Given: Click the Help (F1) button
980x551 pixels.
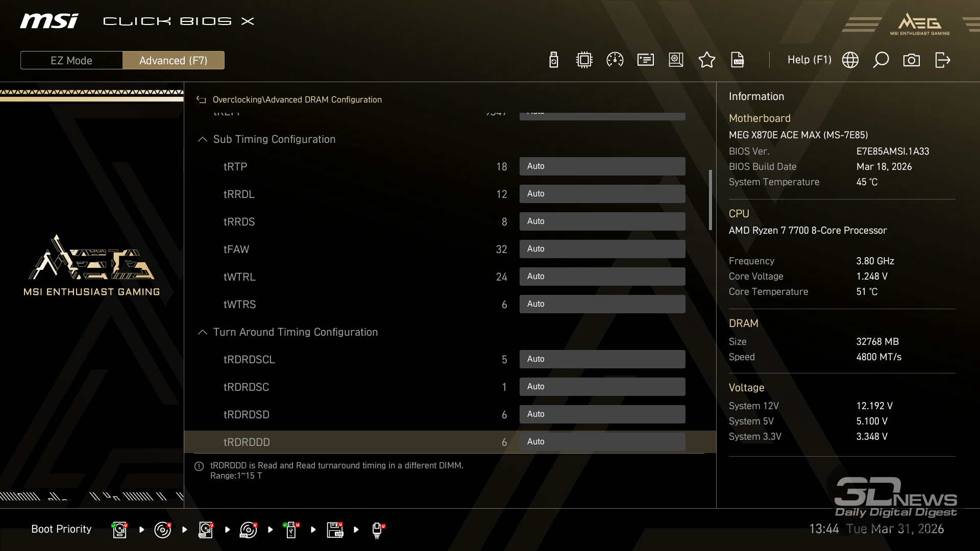Looking at the screenshot, I should point(809,60).
